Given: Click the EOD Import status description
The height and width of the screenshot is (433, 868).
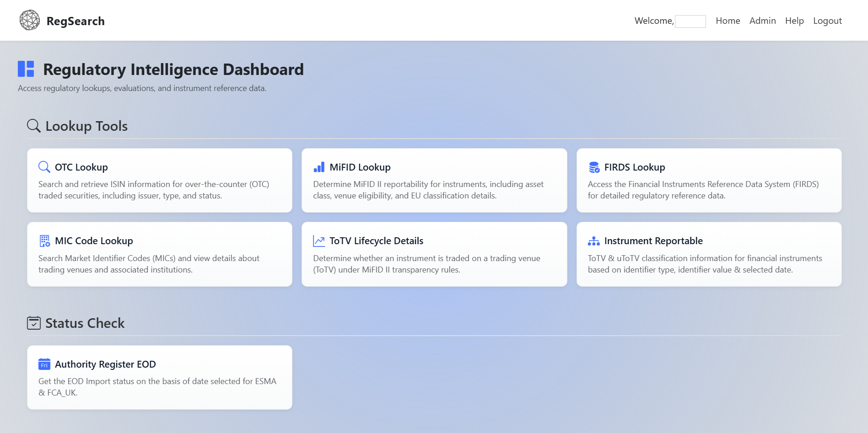Looking at the screenshot, I should point(157,387).
